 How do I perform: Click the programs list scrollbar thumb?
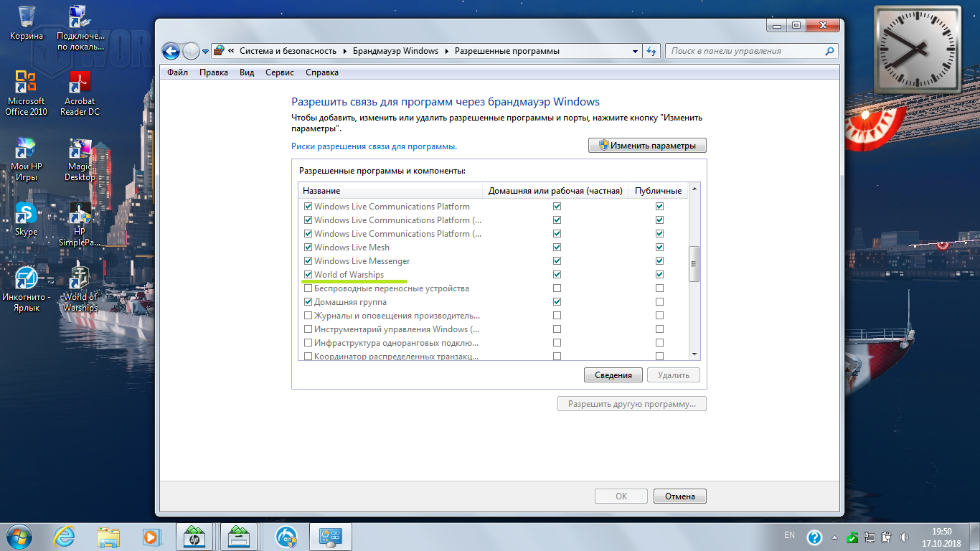694,263
